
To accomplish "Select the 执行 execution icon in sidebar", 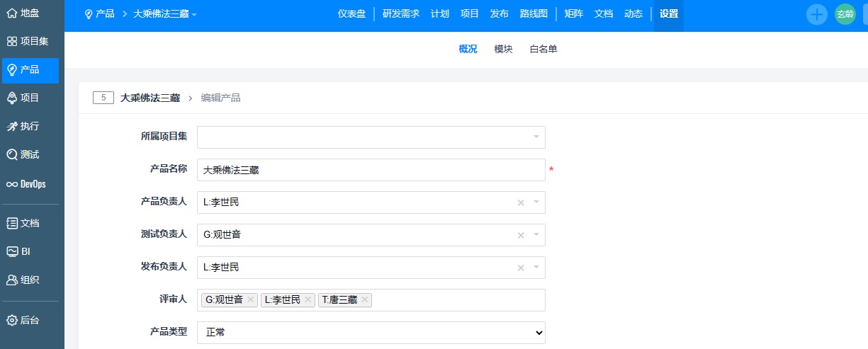I will pos(12,126).
